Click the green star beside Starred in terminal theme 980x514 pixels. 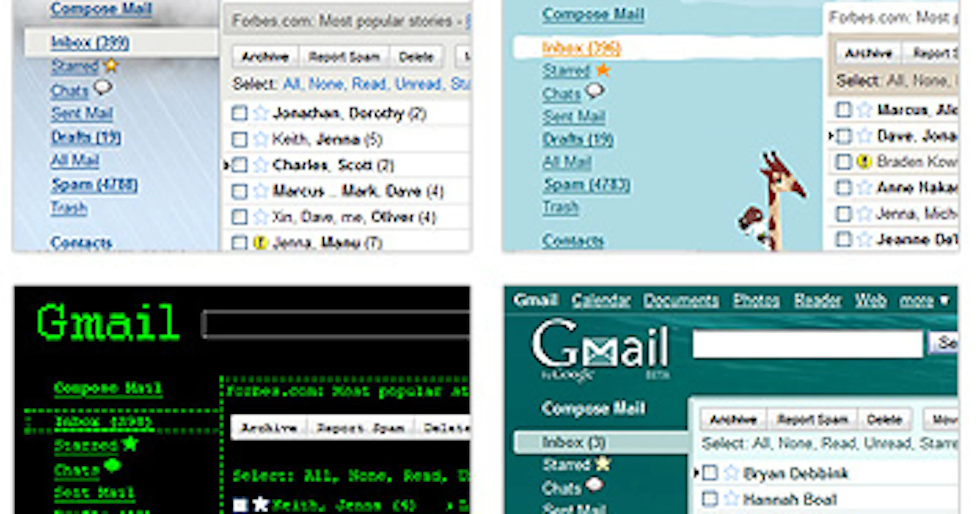point(130,443)
